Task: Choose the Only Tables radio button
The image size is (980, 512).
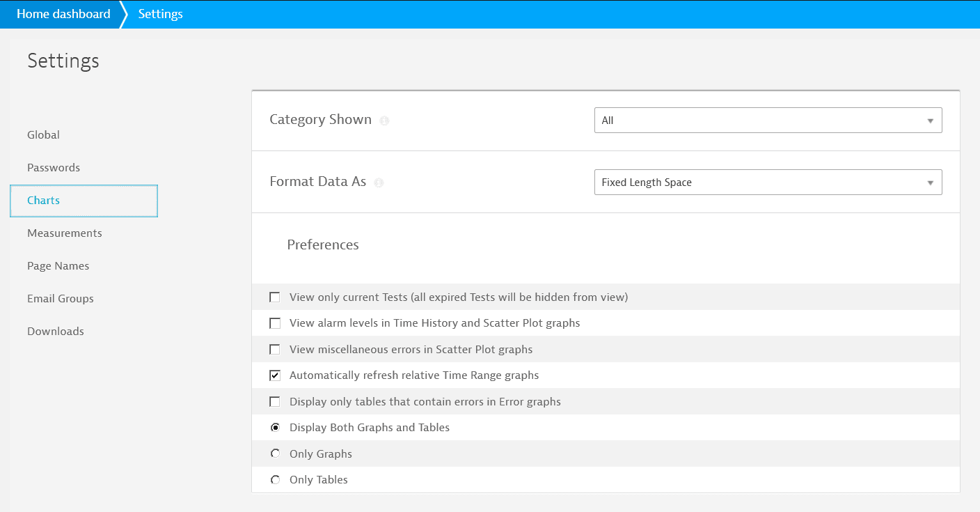Action: [275, 480]
